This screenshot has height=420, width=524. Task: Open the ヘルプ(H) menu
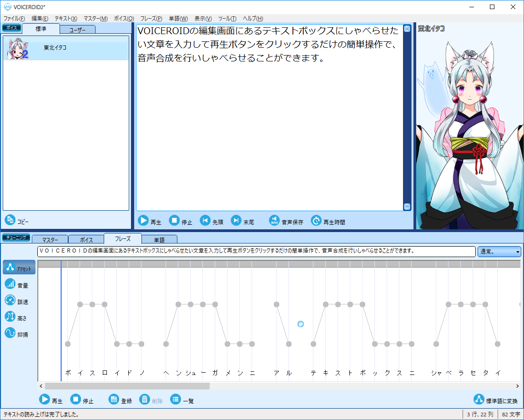[253, 19]
